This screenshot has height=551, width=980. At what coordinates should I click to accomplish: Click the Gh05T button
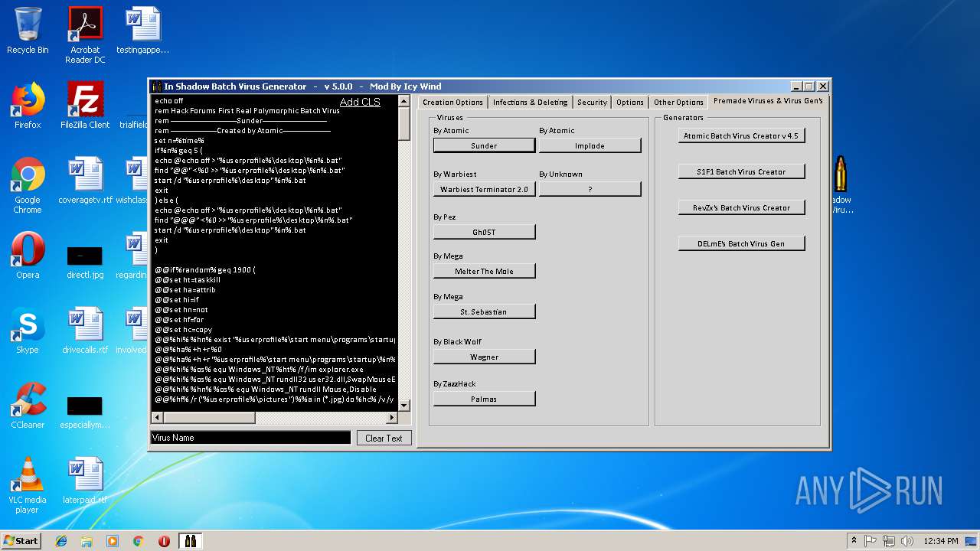click(x=484, y=232)
